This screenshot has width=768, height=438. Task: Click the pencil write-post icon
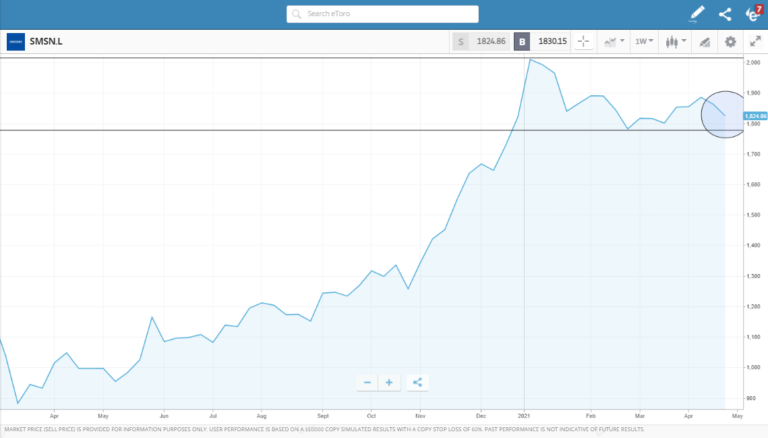(x=697, y=14)
